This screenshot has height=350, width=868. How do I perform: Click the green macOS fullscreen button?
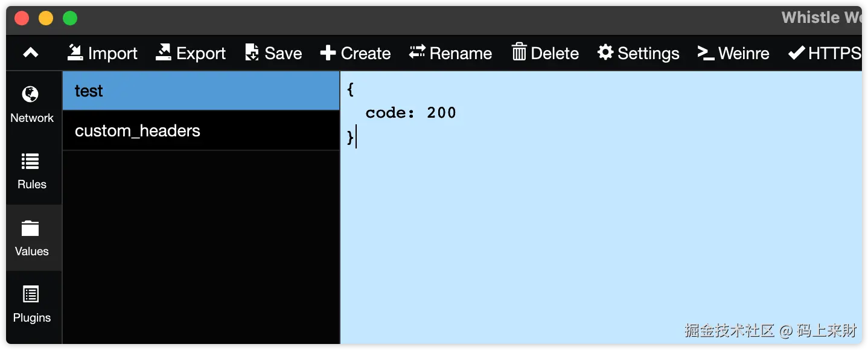[x=70, y=18]
